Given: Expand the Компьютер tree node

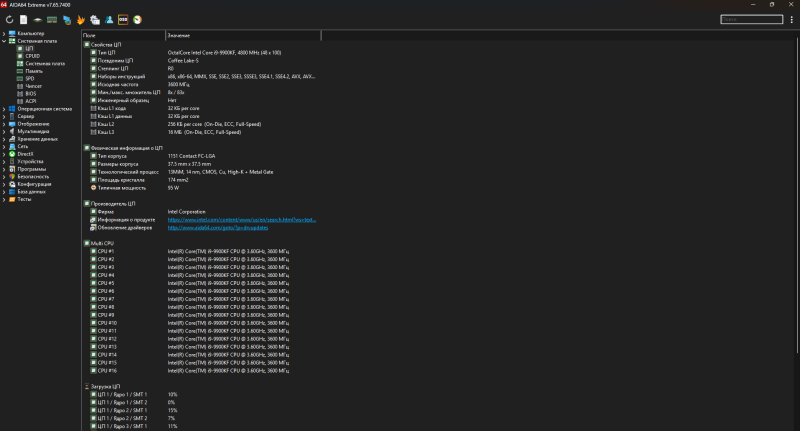Looking at the screenshot, I should (5, 34).
